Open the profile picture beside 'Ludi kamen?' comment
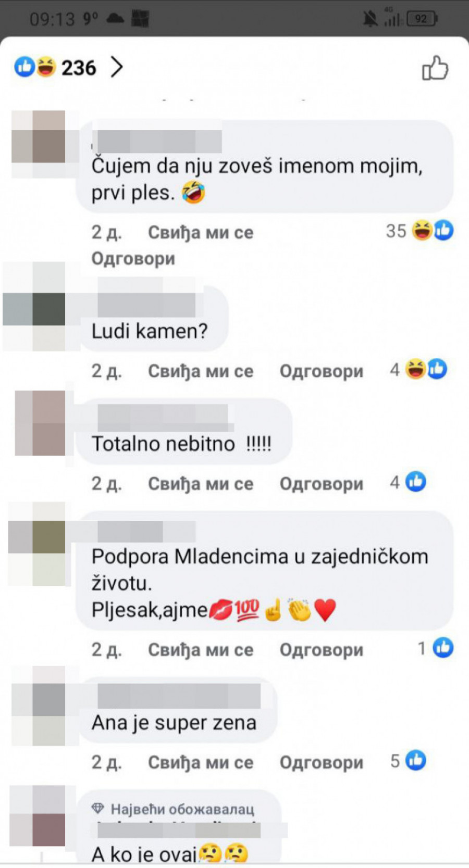This screenshot has height=868, width=469. tap(34, 309)
